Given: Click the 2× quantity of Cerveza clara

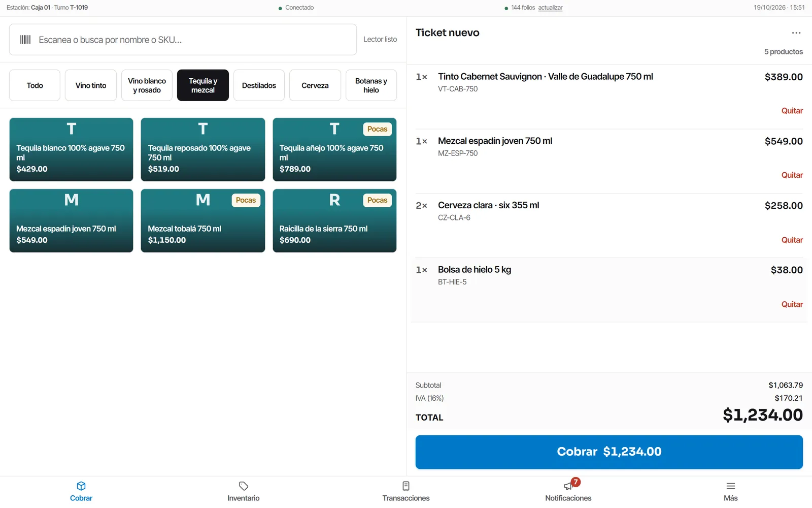Looking at the screenshot, I should (421, 206).
